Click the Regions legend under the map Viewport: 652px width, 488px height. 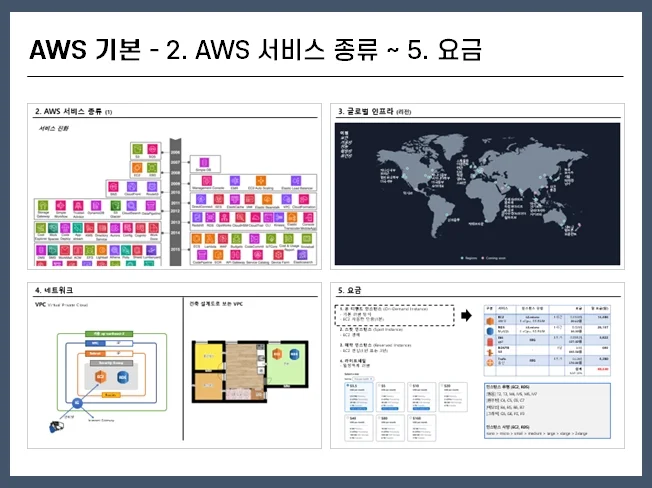469,258
